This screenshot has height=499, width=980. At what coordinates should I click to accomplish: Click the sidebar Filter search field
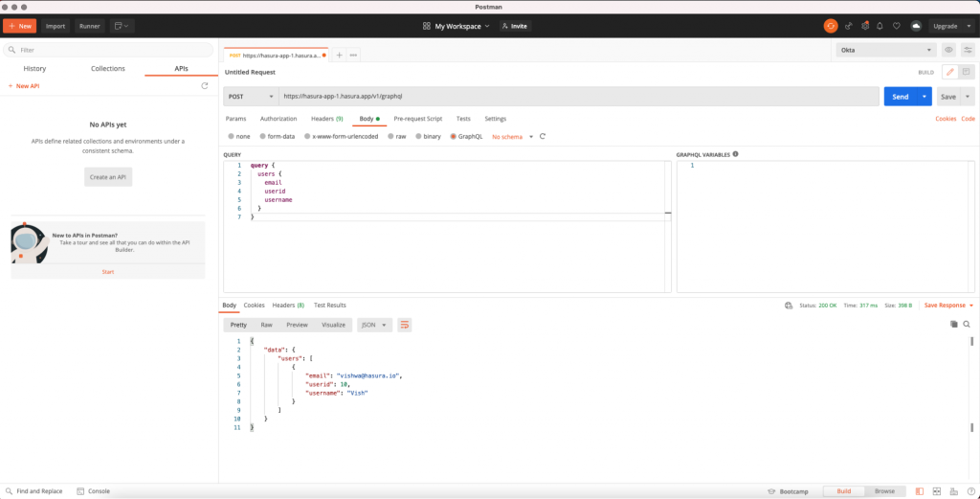pos(108,50)
